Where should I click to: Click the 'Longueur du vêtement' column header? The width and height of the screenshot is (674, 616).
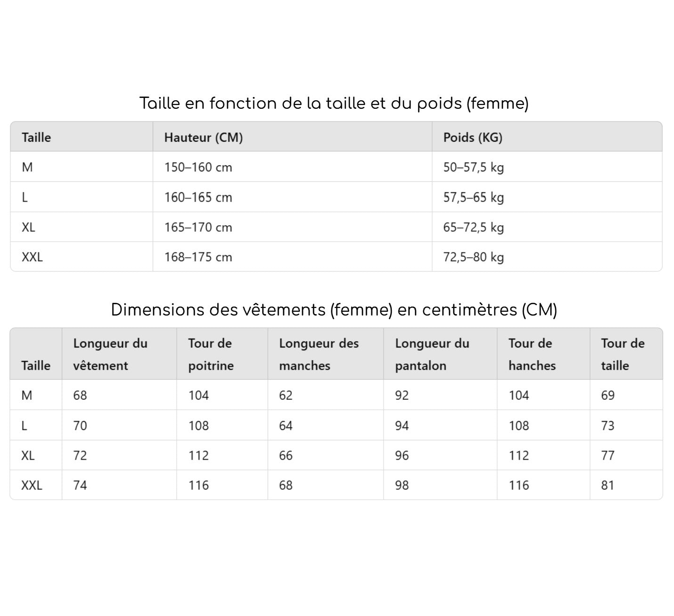click(x=110, y=354)
